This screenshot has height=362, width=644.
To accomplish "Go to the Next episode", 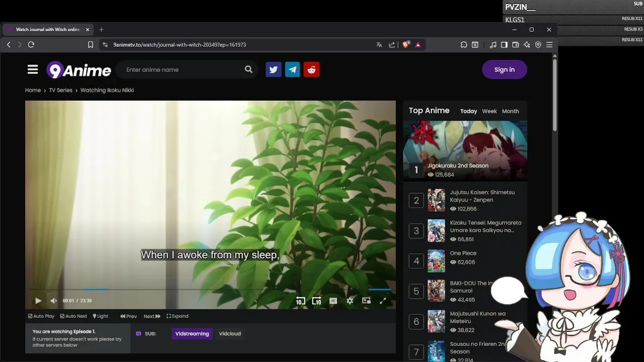I will (152, 316).
